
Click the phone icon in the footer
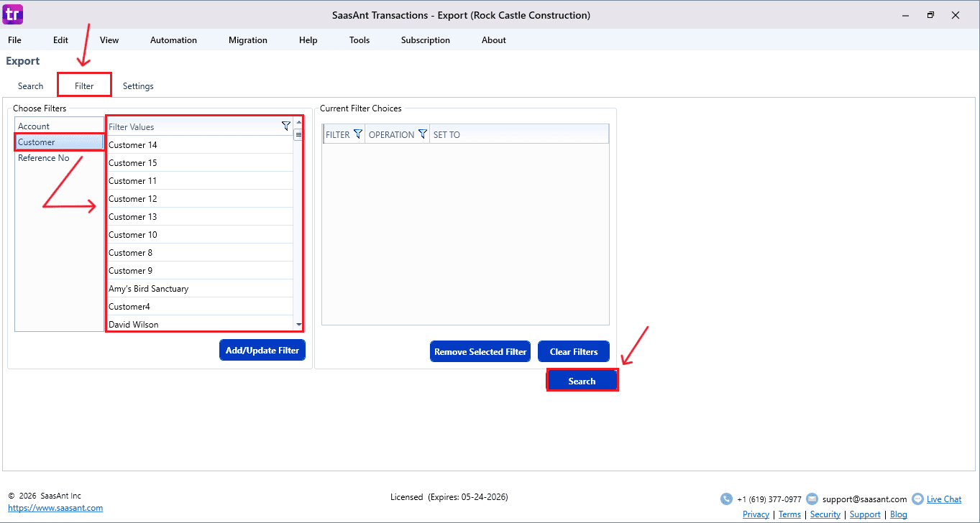pos(726,499)
